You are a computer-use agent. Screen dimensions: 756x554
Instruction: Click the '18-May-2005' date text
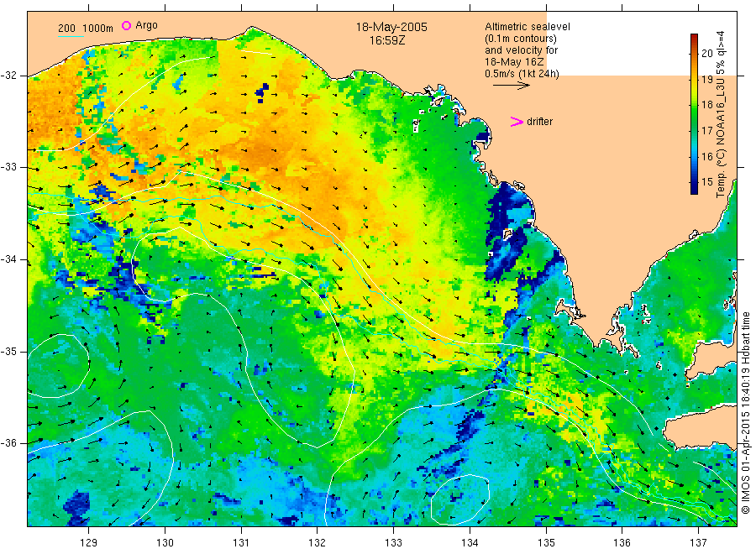point(391,27)
